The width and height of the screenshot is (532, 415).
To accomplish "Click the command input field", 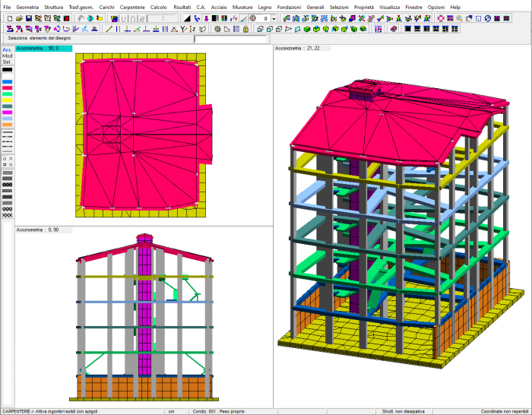I will point(230,38).
